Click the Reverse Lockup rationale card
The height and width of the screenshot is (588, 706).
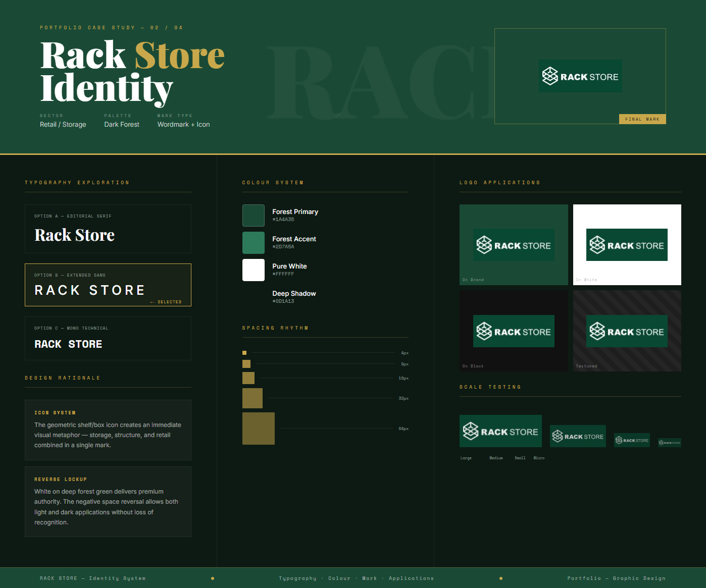108,502
